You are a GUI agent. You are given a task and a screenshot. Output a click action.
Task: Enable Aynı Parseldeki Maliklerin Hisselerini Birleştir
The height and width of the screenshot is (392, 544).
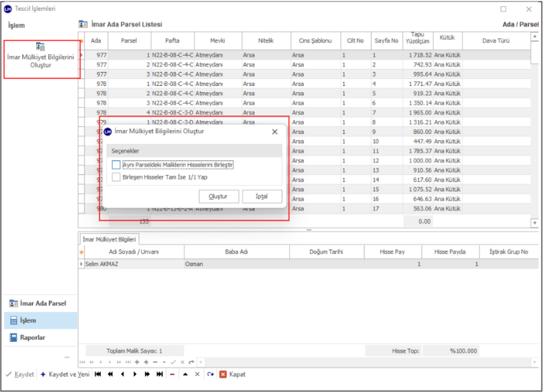(x=116, y=165)
